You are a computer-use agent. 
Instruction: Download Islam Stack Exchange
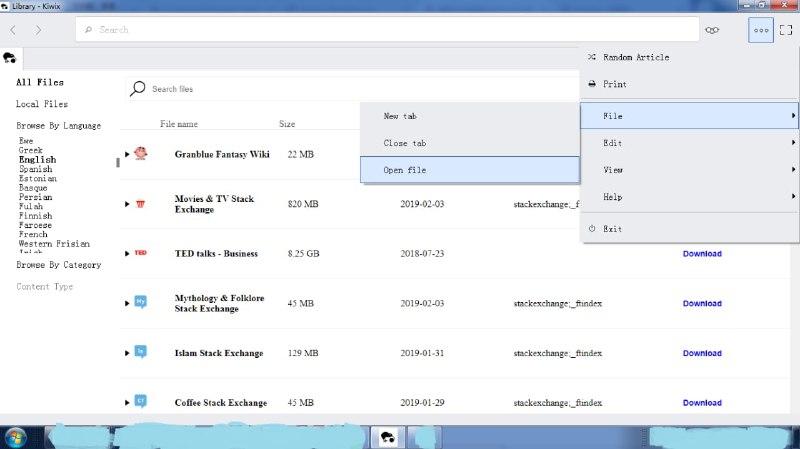[702, 353]
